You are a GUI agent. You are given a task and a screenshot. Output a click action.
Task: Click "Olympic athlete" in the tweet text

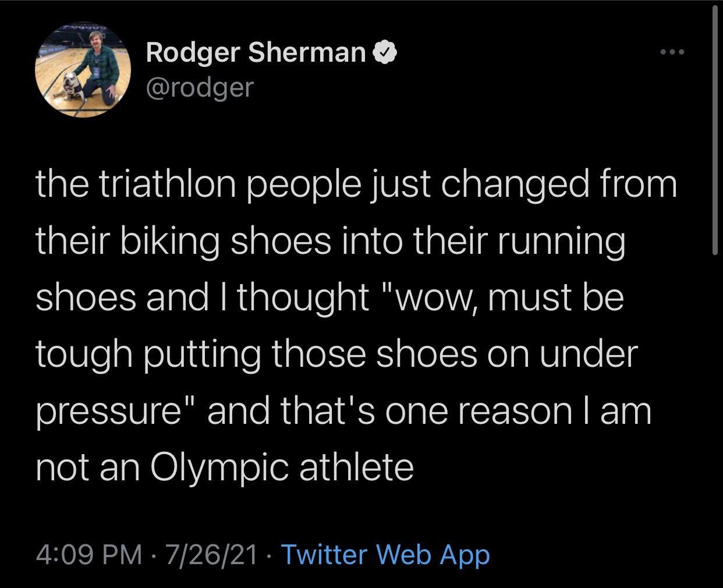click(x=282, y=467)
